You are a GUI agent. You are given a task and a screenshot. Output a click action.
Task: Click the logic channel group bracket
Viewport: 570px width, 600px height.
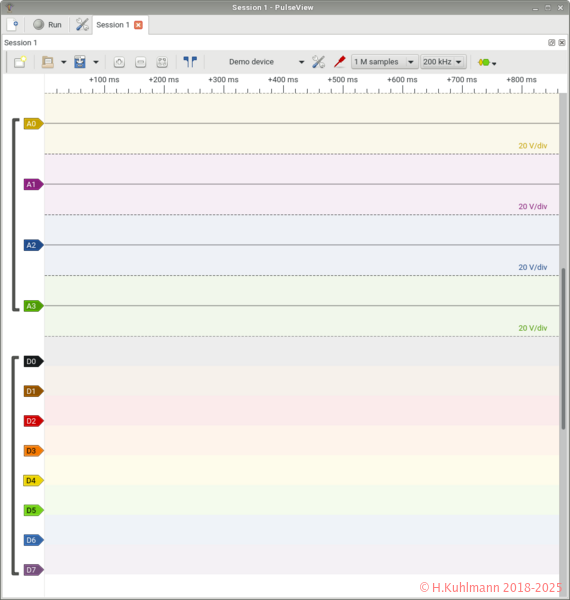(15, 466)
